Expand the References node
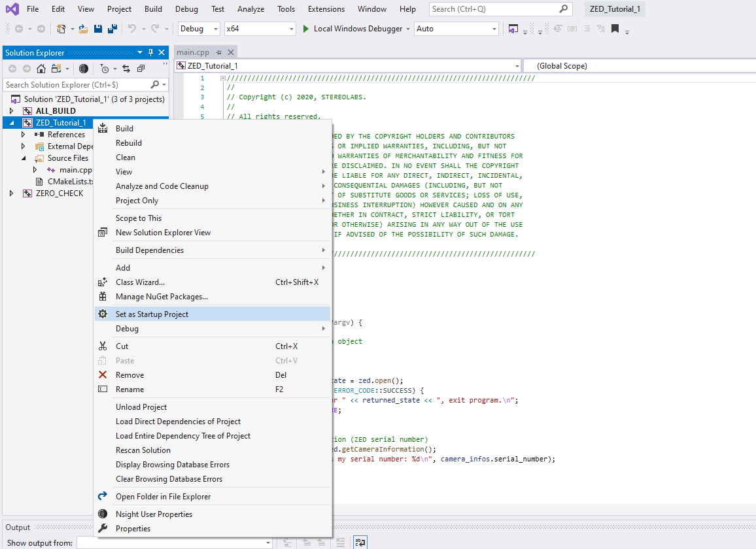Image resolution: width=756 pixels, height=549 pixels. click(23, 135)
